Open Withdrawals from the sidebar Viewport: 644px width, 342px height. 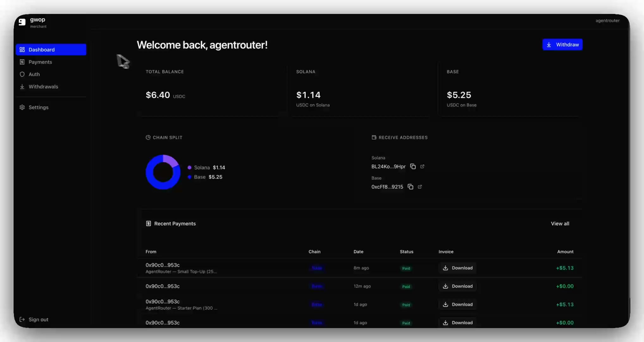[43, 86]
